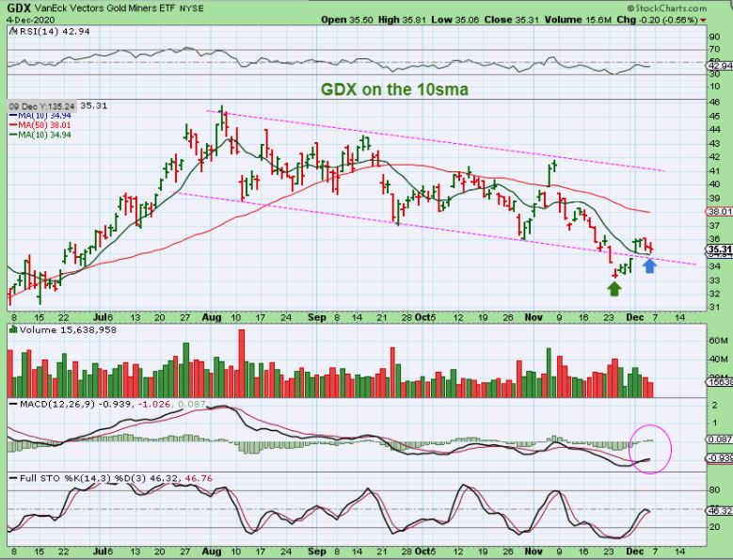Viewport: 733px width, 560px height.
Task: Click the 'Volume 15,638,958' panel label
Action: pyautogui.click(x=69, y=330)
